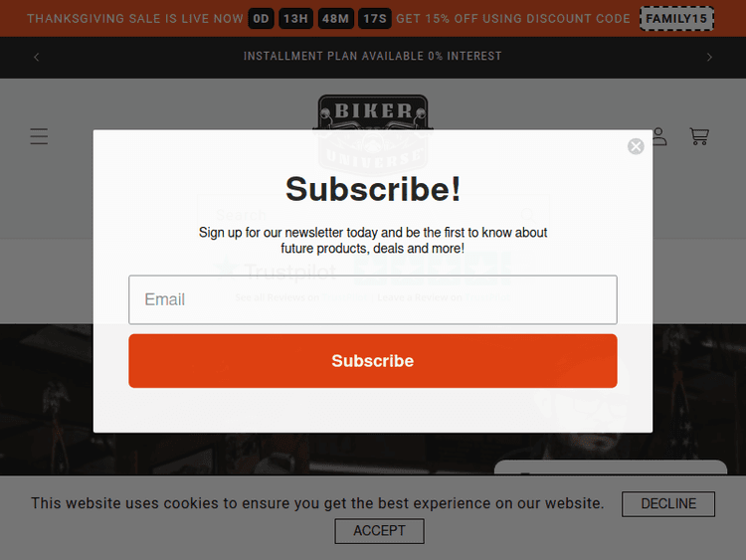Copy the FAMILY15 discount code
Screen dimensions: 746x560
click(x=676, y=19)
